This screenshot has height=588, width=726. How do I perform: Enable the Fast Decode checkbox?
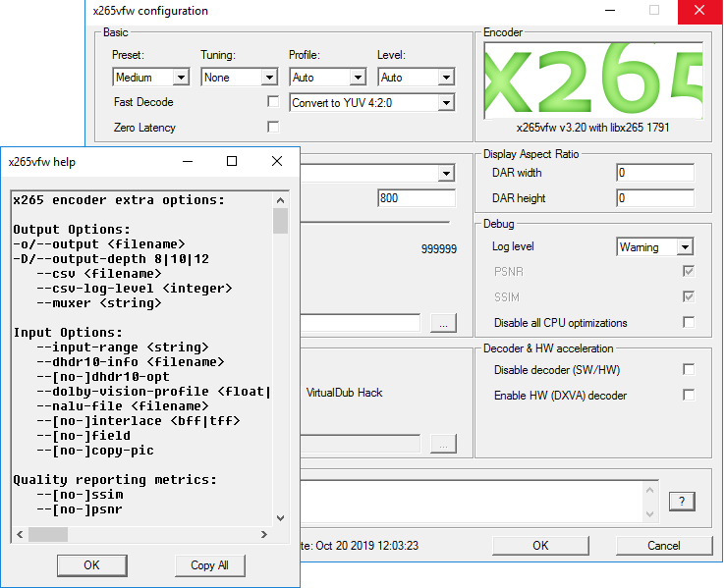point(273,101)
